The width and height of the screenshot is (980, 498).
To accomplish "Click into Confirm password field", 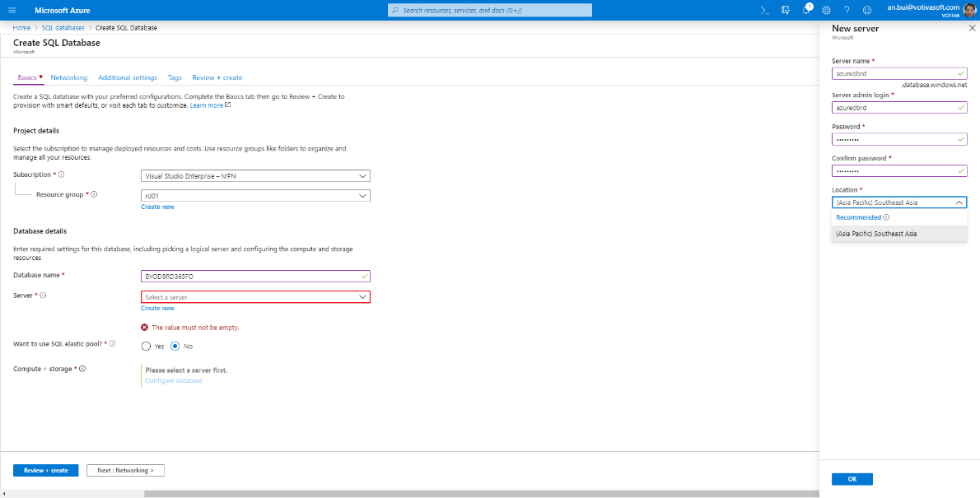I will point(899,170).
